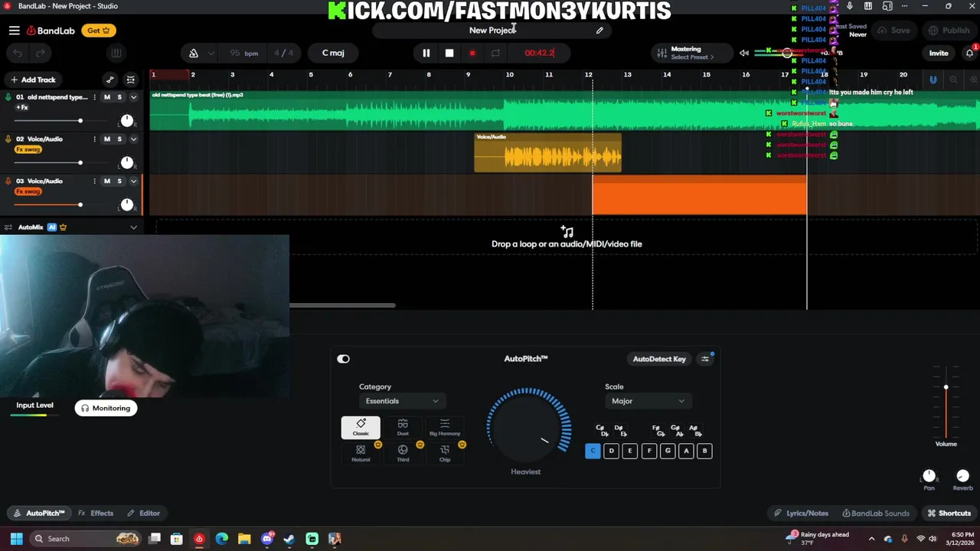This screenshot has height=551, width=980.
Task: Expand track 01 chevron
Action: 133,97
